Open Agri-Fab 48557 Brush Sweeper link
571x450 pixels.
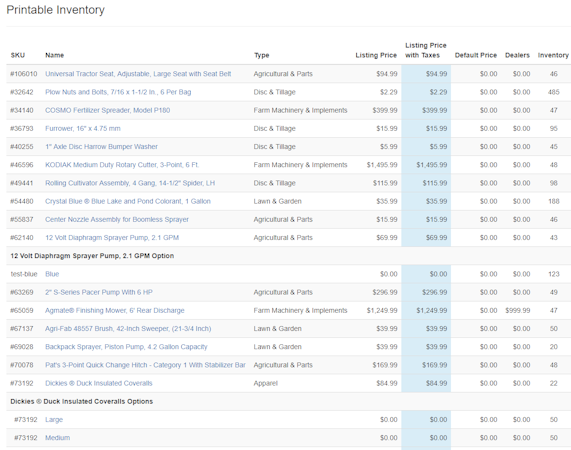click(x=128, y=329)
